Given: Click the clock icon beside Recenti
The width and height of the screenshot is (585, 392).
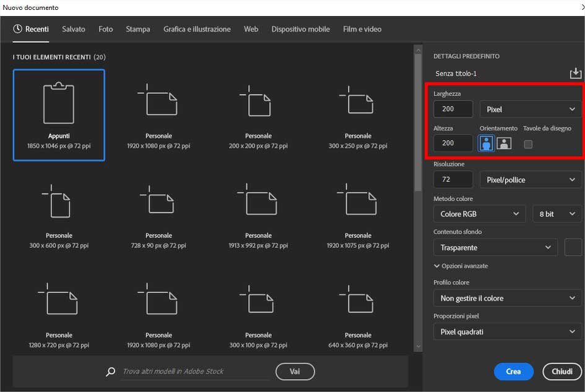Looking at the screenshot, I should (19, 28).
